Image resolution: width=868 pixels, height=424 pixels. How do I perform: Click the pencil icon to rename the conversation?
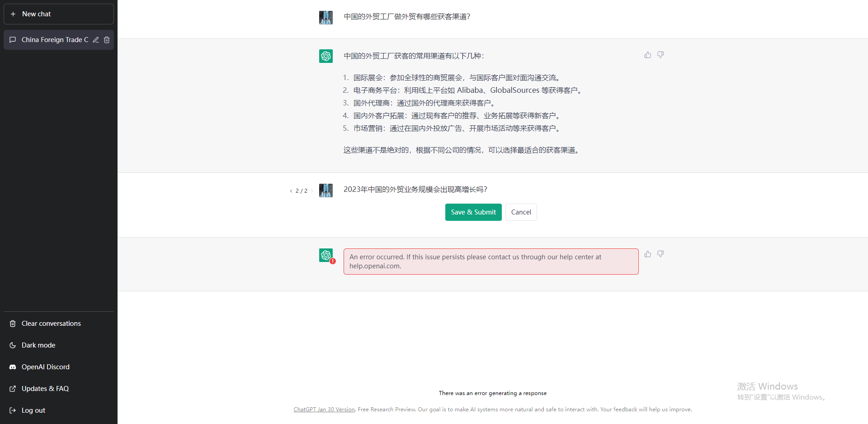tap(96, 40)
